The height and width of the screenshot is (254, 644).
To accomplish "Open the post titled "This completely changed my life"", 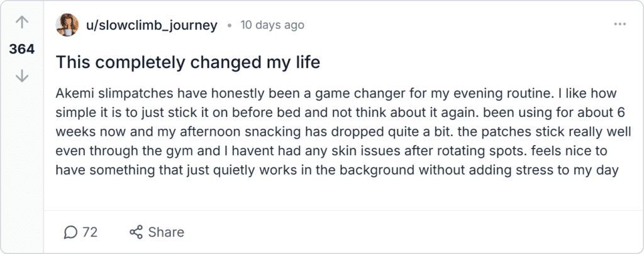I will click(x=188, y=62).
